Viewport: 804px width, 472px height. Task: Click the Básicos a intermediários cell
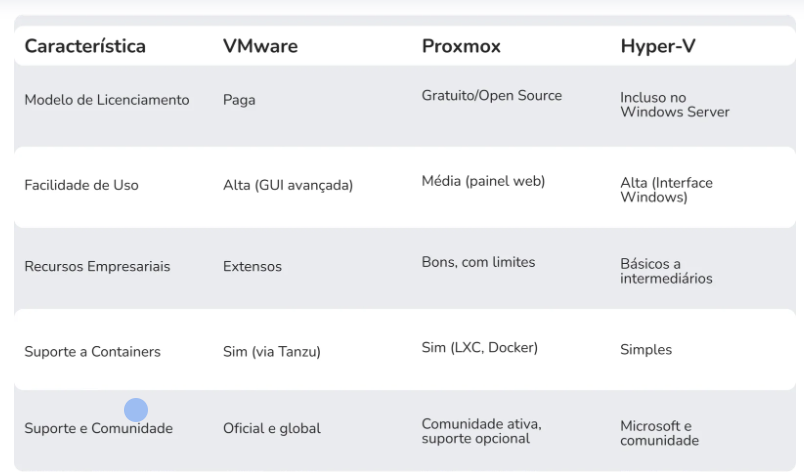[666, 272]
